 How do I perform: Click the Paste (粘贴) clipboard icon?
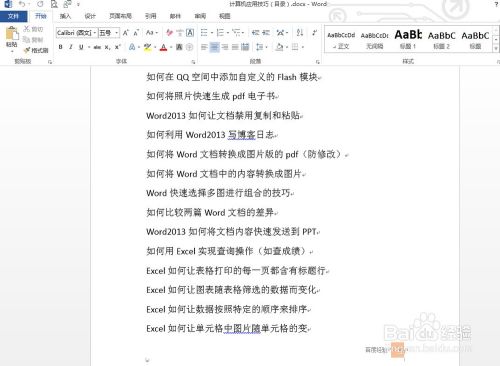coord(12,34)
